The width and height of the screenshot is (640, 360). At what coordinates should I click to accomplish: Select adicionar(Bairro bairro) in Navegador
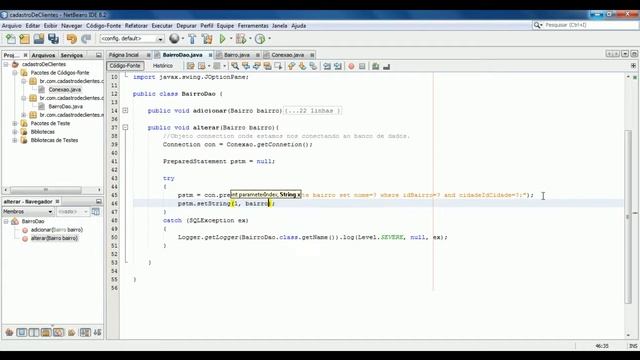tap(57, 230)
